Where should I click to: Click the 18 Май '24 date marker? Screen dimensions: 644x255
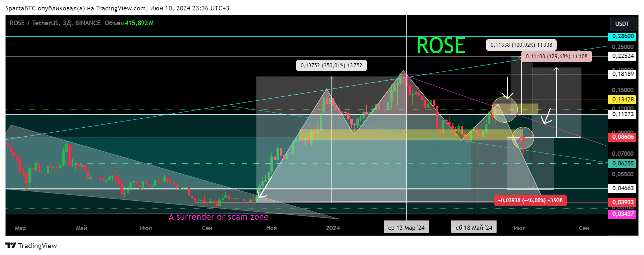pos(474,228)
